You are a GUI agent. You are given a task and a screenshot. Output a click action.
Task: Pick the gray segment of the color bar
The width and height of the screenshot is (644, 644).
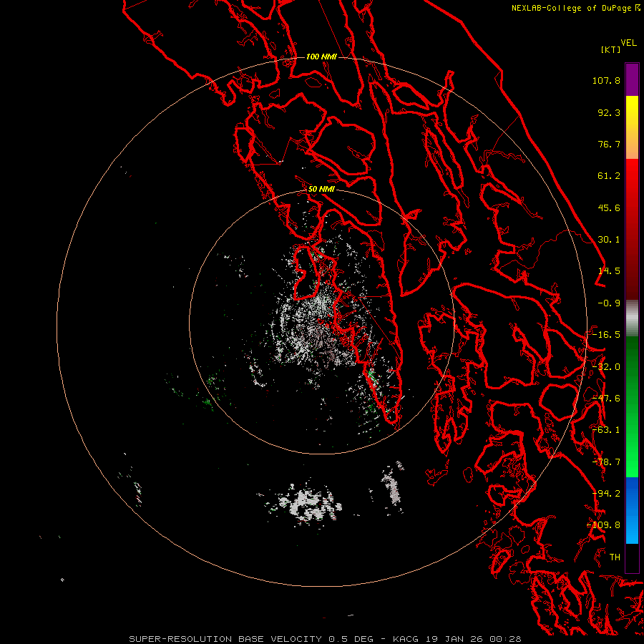pyautogui.click(x=632, y=318)
